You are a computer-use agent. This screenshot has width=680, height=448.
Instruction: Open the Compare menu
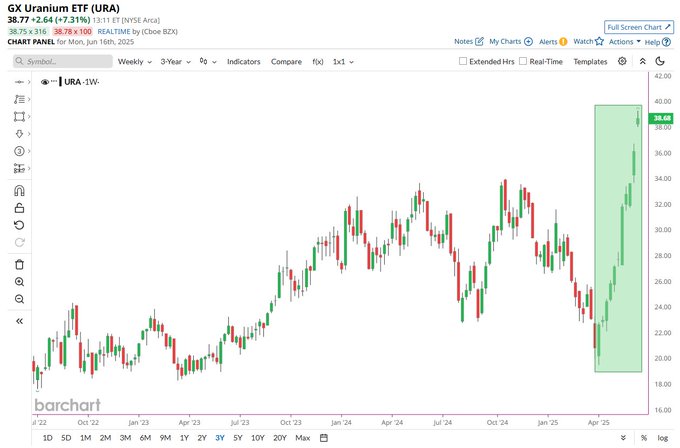tap(286, 62)
